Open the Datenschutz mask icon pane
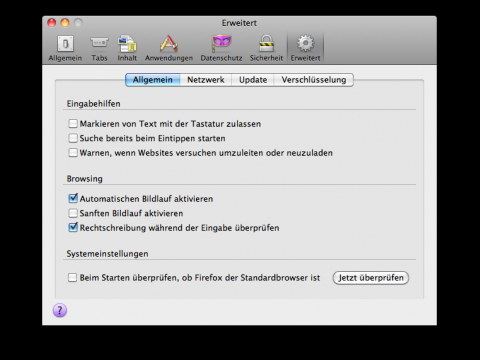This screenshot has height=360, width=480. coord(221,48)
